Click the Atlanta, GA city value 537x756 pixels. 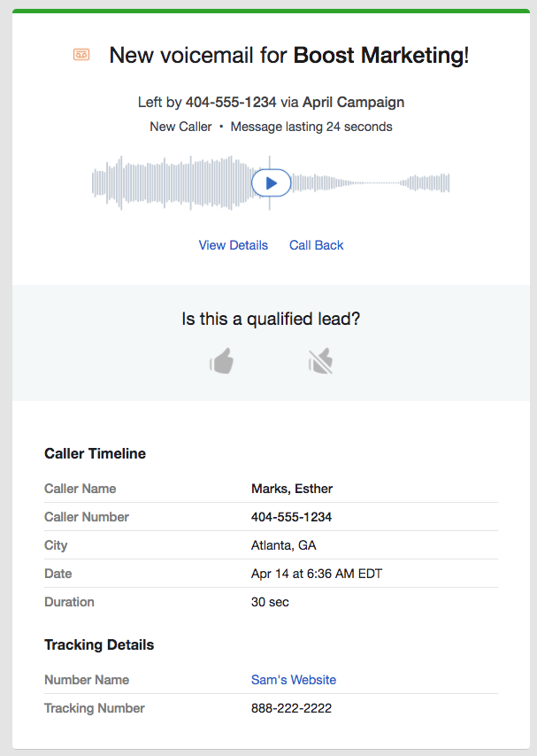pyautogui.click(x=283, y=545)
